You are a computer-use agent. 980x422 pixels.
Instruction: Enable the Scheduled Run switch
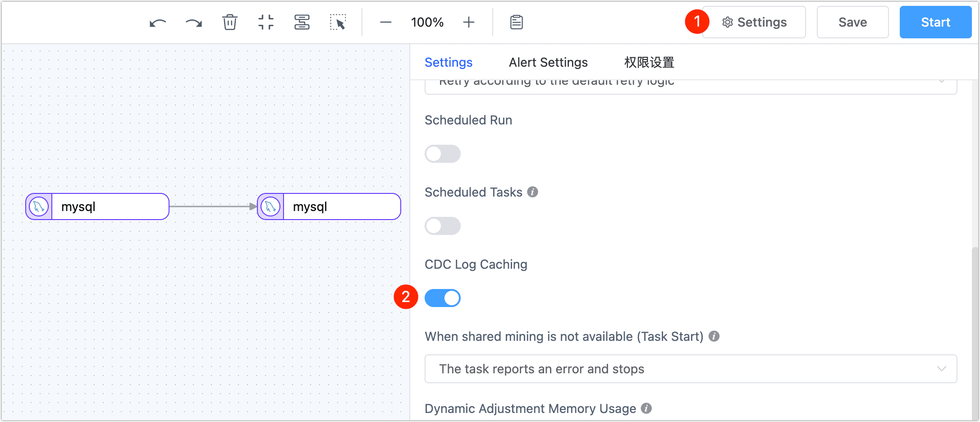click(443, 154)
